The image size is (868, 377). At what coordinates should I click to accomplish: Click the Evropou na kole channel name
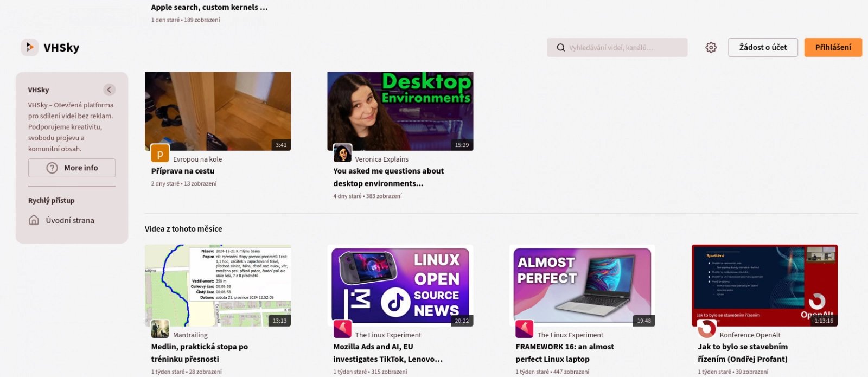point(197,159)
